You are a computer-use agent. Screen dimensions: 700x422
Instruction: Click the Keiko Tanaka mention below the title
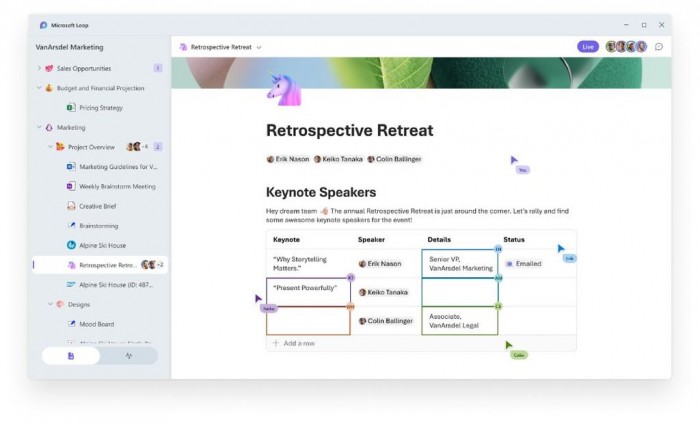click(x=338, y=159)
